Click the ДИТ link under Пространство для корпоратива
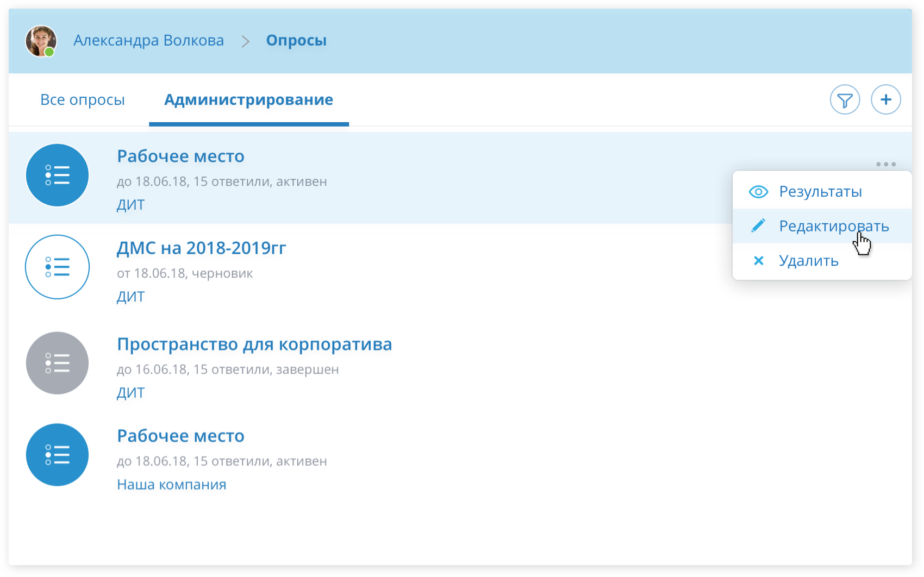Viewport: 924px width, 577px height. click(130, 392)
